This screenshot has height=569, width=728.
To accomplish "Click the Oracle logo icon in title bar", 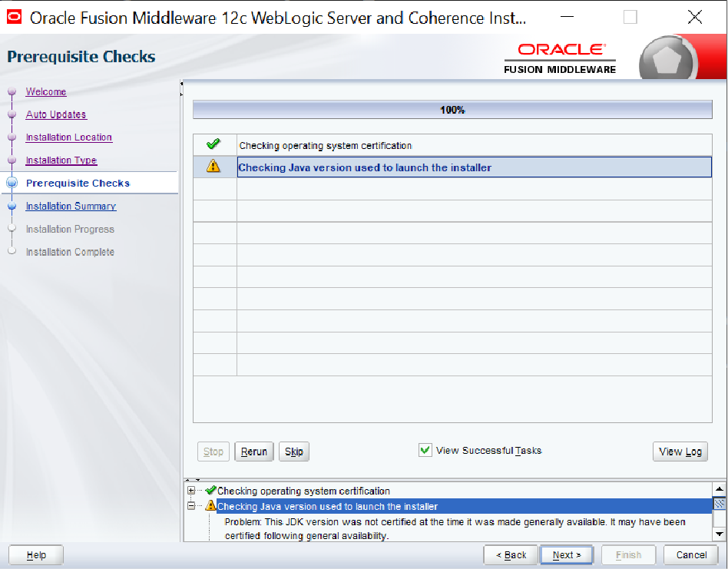I will click(15, 17).
